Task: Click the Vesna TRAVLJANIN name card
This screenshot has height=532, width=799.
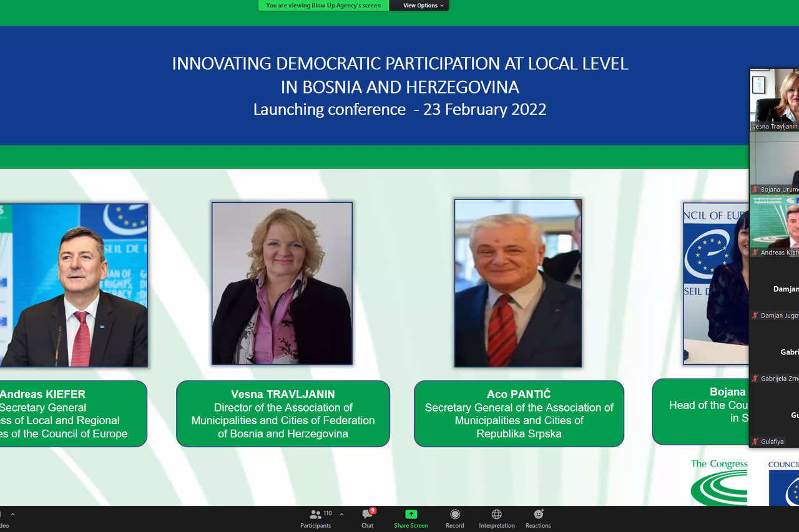Action: pos(283,414)
